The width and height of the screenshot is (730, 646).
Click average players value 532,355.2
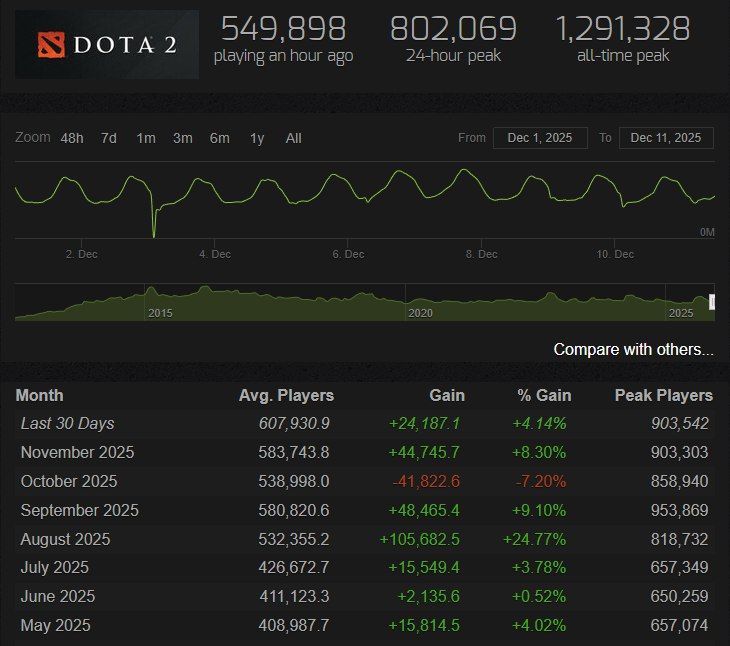pyautogui.click(x=294, y=539)
